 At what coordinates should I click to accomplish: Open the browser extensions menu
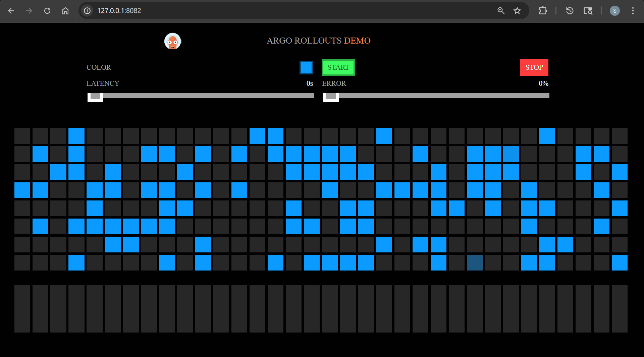pyautogui.click(x=543, y=11)
